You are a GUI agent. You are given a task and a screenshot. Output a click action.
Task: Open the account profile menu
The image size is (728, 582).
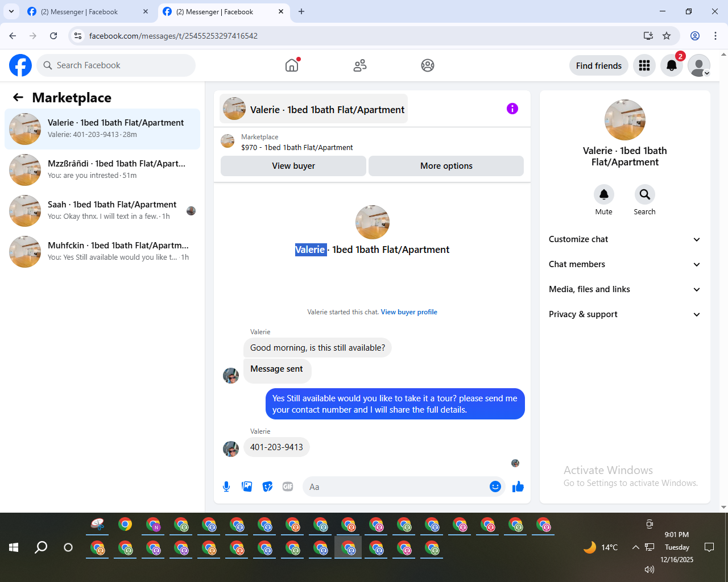tap(699, 65)
